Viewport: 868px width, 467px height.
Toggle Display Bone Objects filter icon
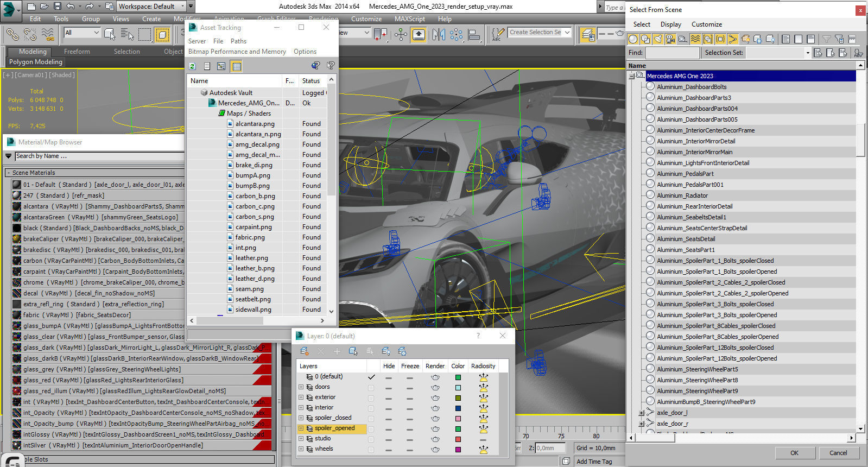(733, 39)
